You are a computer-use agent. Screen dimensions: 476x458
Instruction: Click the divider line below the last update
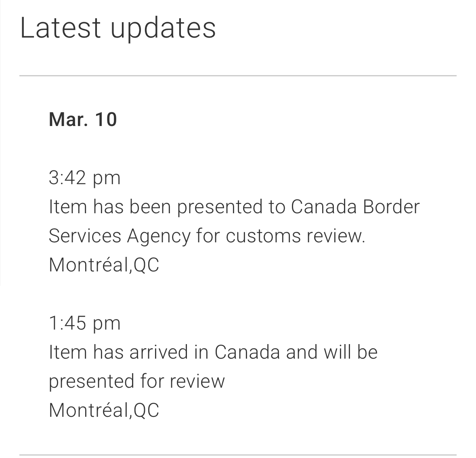238,455
